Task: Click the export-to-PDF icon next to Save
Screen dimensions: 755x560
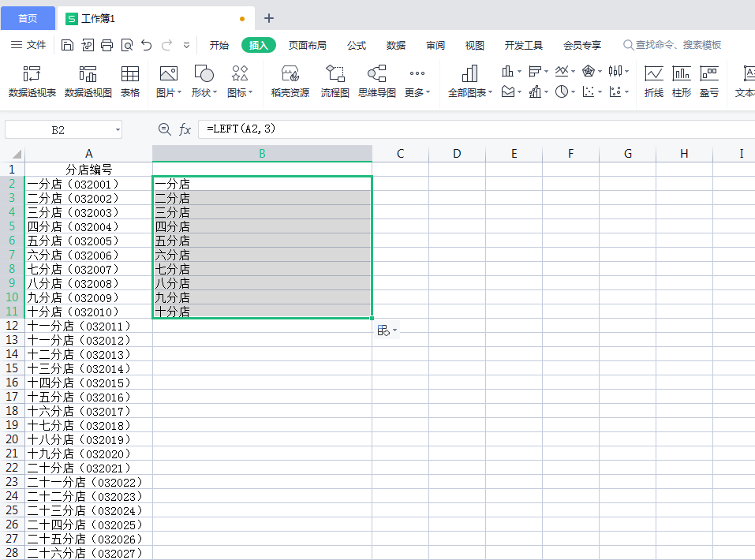Action: pos(87,45)
